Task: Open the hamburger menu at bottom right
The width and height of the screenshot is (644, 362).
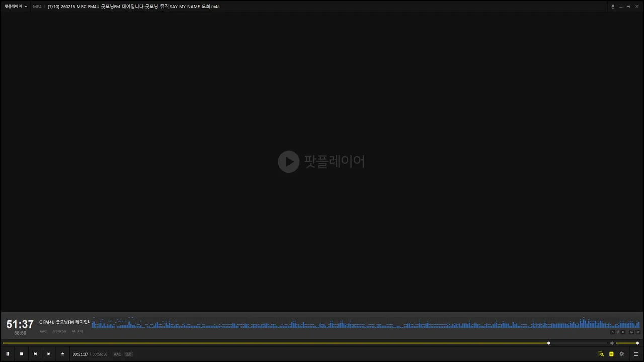Action: click(x=636, y=354)
